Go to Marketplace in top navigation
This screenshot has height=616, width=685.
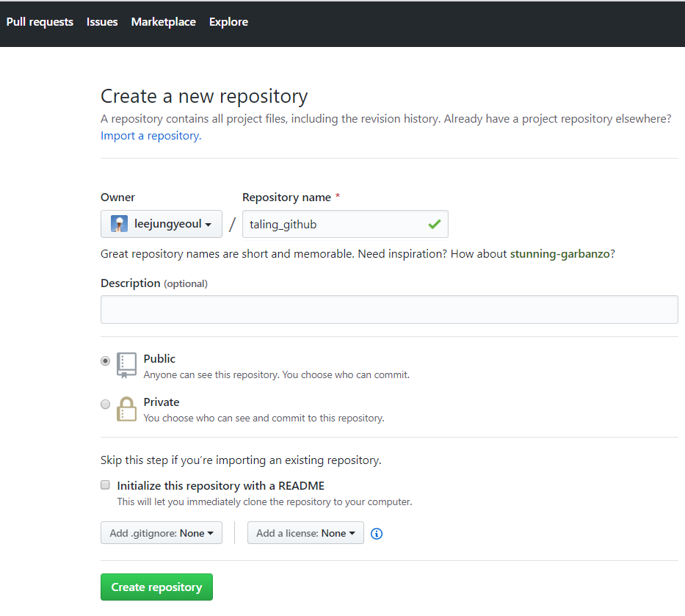[x=164, y=22]
